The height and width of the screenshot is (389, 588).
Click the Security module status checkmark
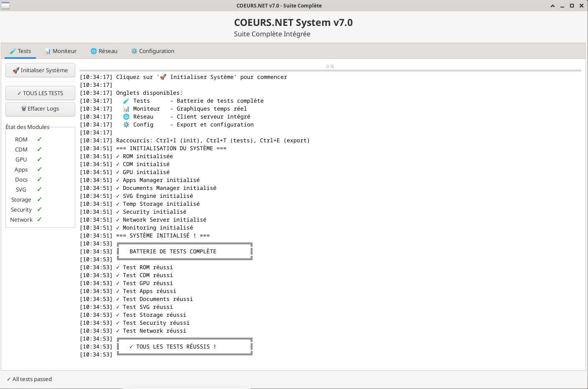coord(39,210)
